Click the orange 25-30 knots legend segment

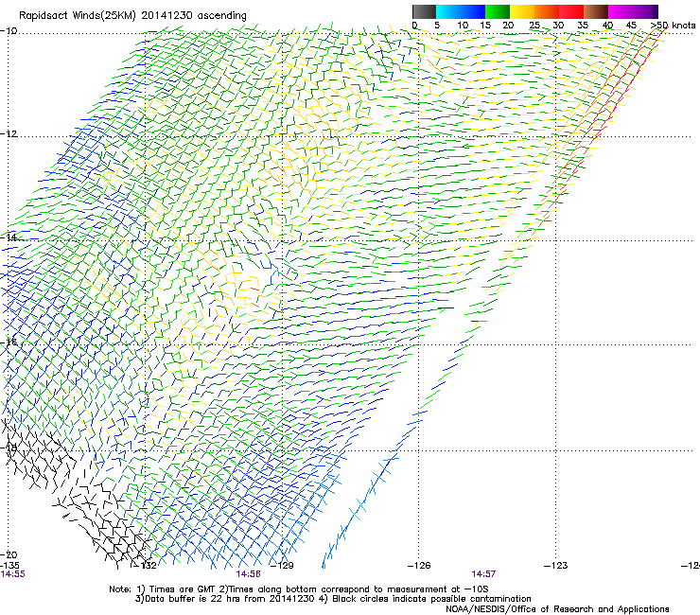tap(547, 11)
